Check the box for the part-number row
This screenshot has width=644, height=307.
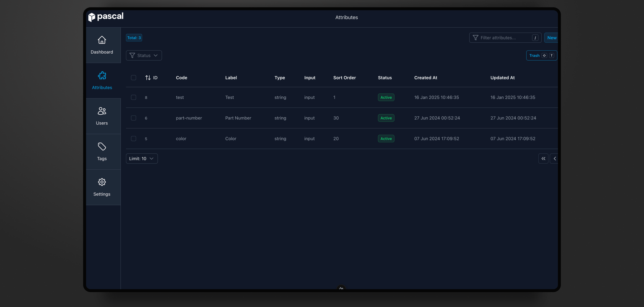pyautogui.click(x=133, y=118)
